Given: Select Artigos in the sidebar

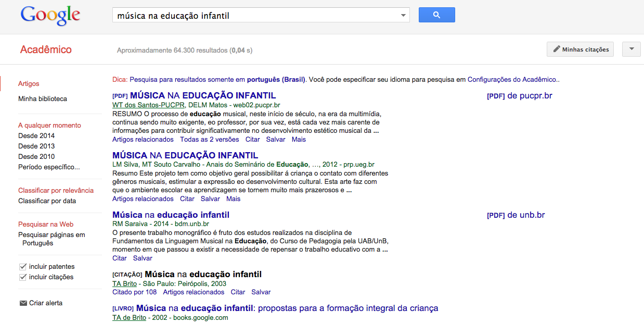Looking at the screenshot, I should click(29, 84).
